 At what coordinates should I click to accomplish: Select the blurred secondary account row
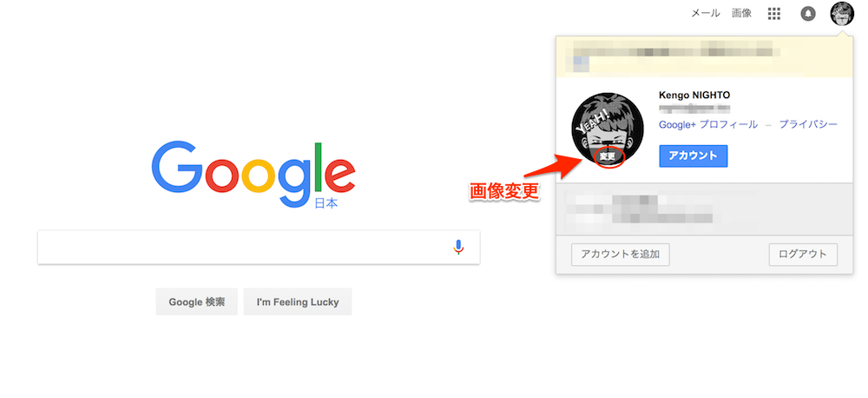tap(704, 209)
